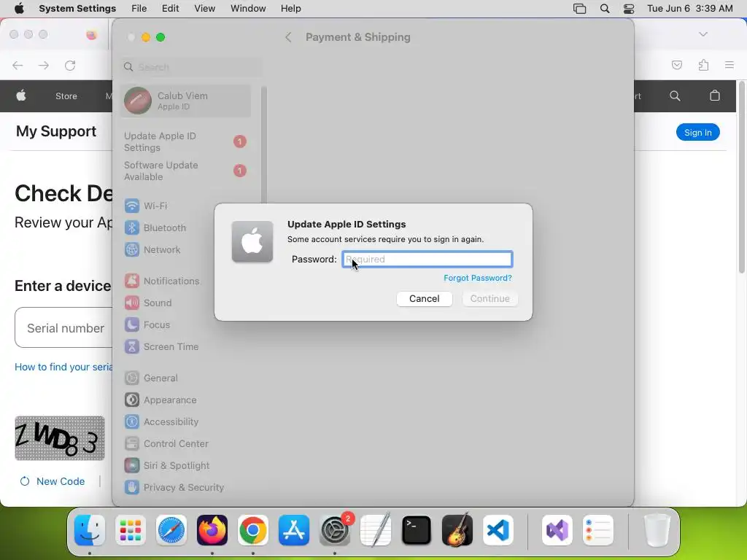747x560 pixels.
Task: Open Update Apple ID Settings notice
Action: (x=185, y=142)
